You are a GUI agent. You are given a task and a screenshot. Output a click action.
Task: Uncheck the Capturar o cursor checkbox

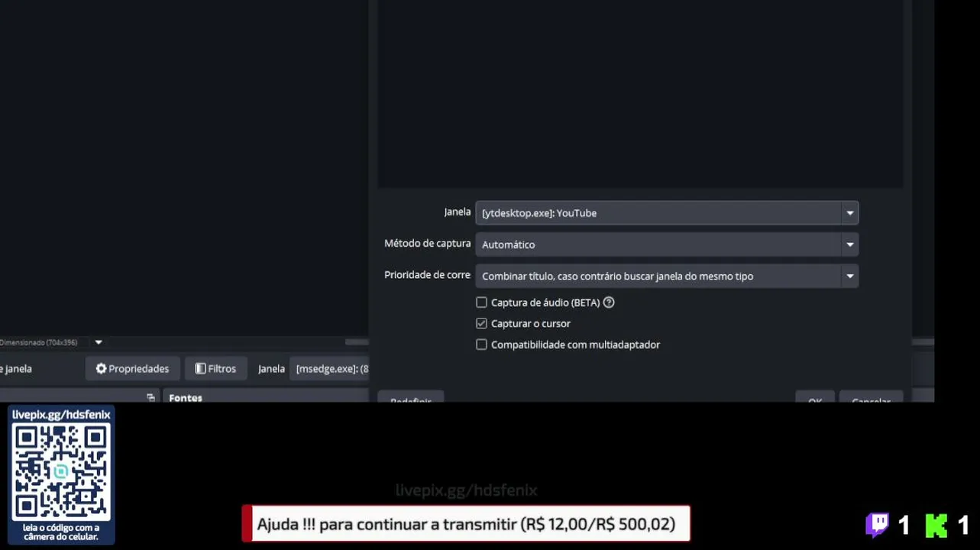481,323
